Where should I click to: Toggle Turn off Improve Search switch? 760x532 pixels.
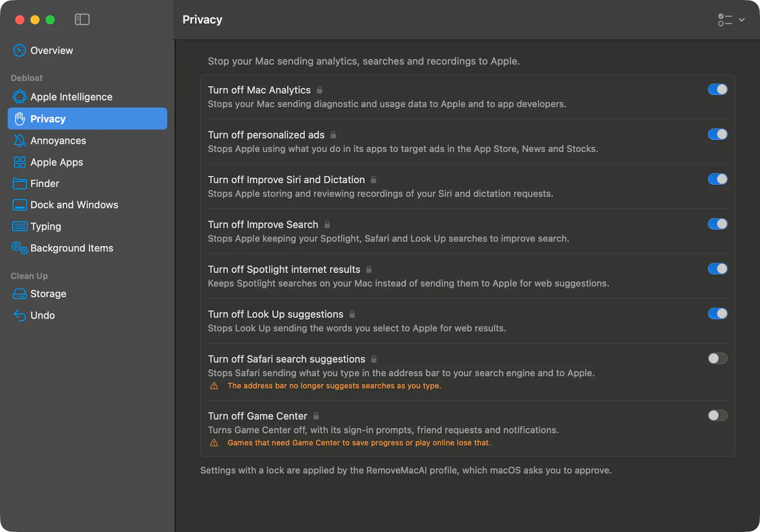point(717,224)
